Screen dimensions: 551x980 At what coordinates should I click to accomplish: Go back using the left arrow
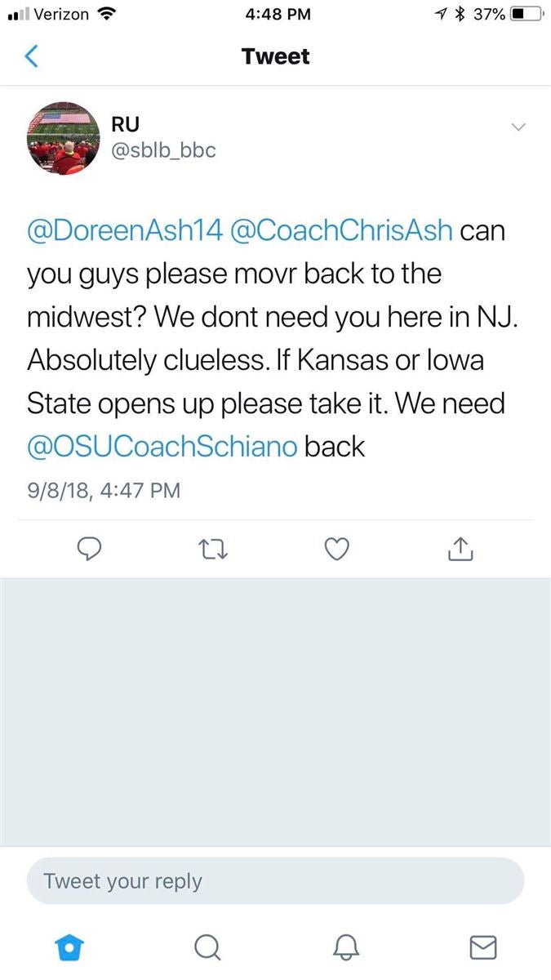[x=32, y=56]
